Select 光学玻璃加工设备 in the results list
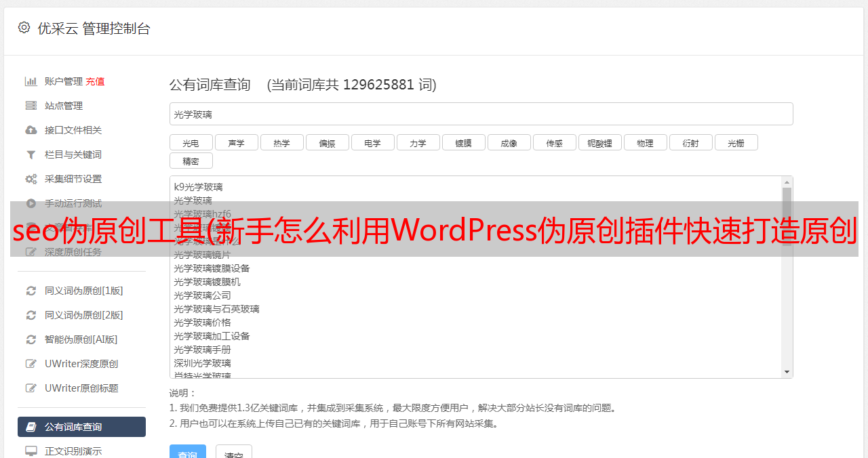This screenshot has width=868, height=458. click(212, 336)
